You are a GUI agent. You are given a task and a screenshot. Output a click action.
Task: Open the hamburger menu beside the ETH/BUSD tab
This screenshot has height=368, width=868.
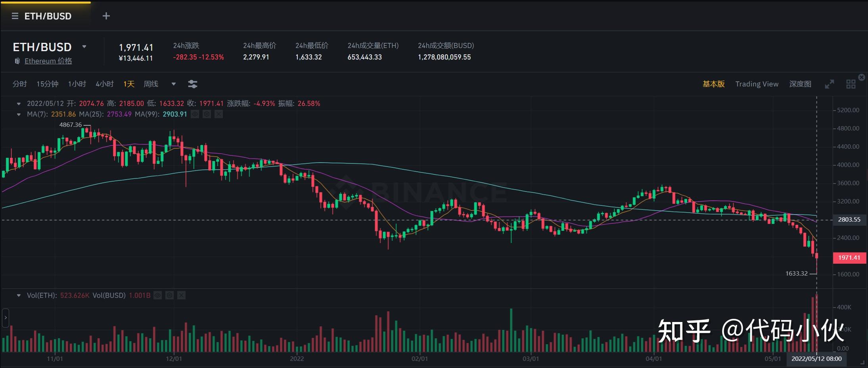click(x=15, y=16)
